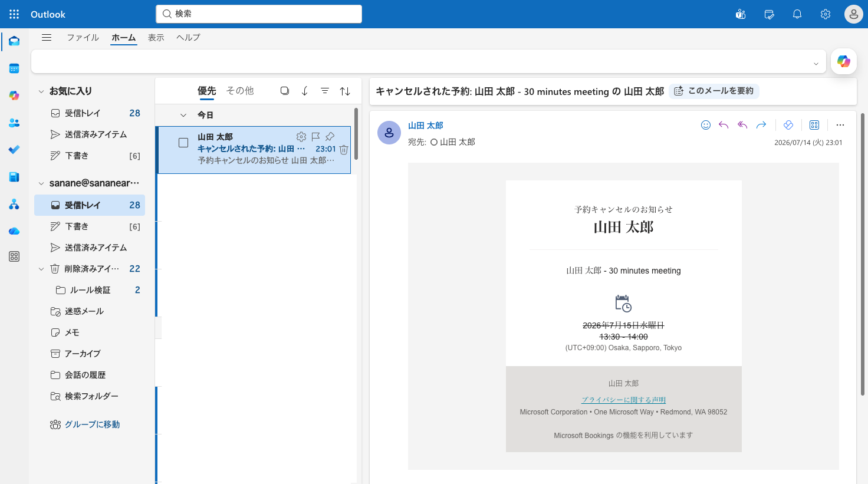Screen dimensions: 868x484
Task: Forward the open email
Action: pos(761,125)
